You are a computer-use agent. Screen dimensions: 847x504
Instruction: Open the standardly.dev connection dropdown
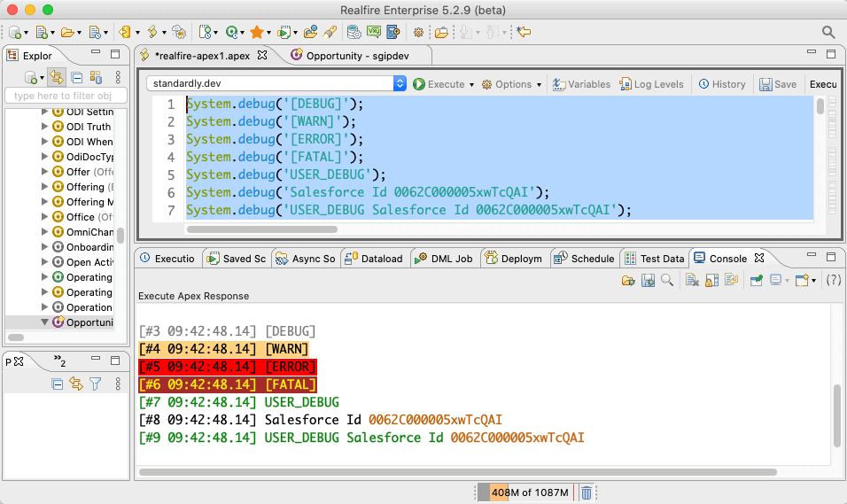pyautogui.click(x=400, y=83)
